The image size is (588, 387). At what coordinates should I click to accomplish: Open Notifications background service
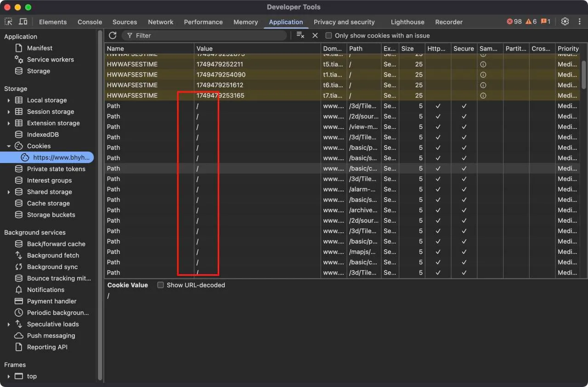pyautogui.click(x=45, y=290)
